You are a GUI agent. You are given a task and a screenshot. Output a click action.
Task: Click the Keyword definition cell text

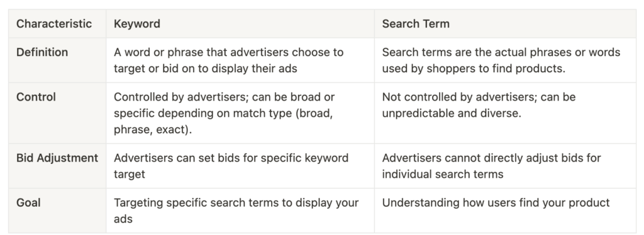pyautogui.click(x=228, y=60)
